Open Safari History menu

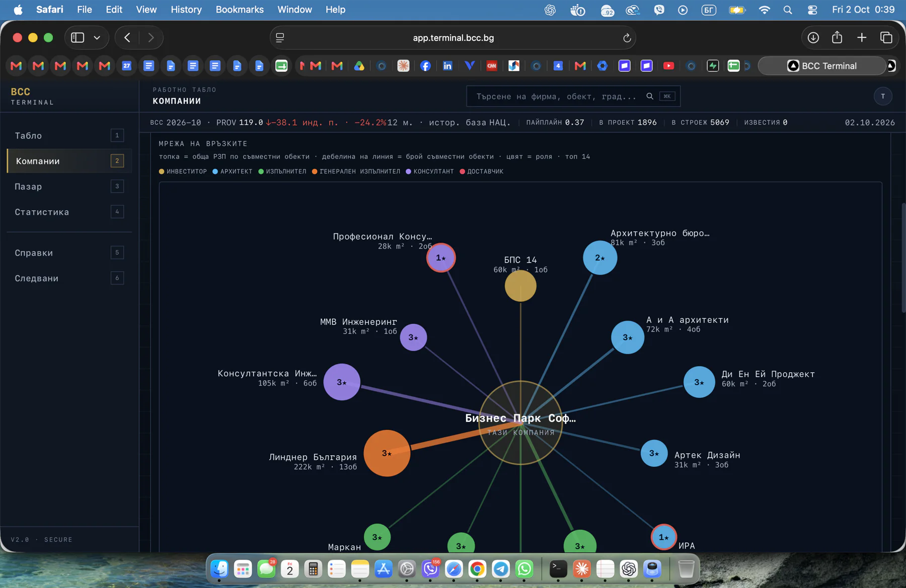point(186,10)
